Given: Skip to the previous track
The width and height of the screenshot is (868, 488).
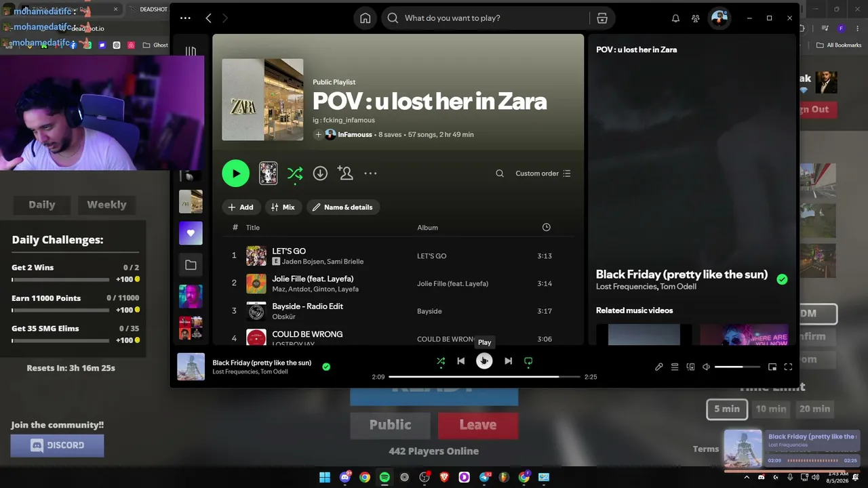Looking at the screenshot, I should coord(461,361).
